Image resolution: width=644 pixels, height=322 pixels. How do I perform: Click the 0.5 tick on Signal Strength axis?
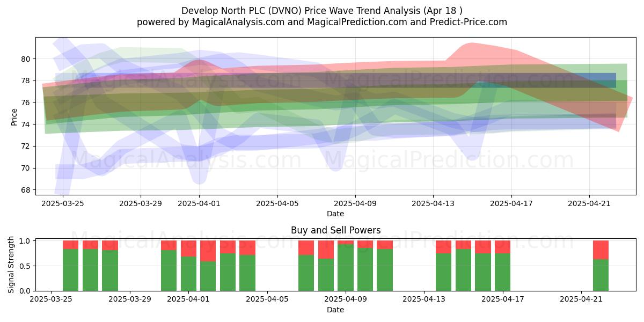26,266
